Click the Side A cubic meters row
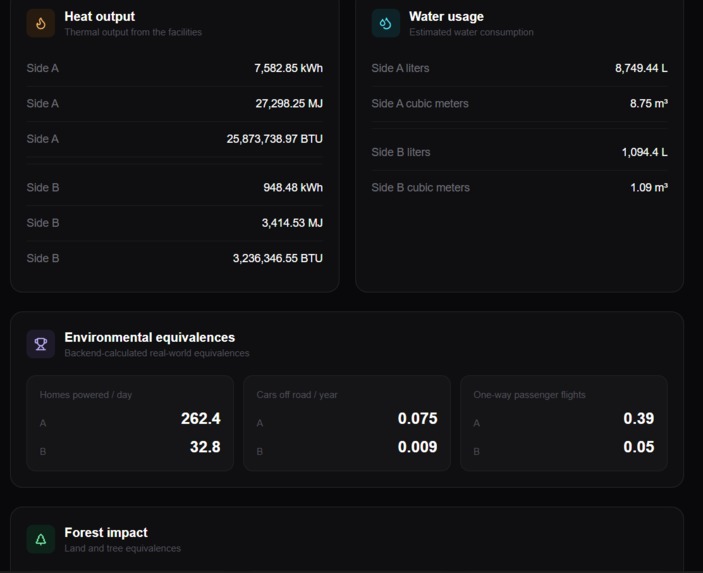Viewport: 703px width, 573px height. click(x=519, y=104)
